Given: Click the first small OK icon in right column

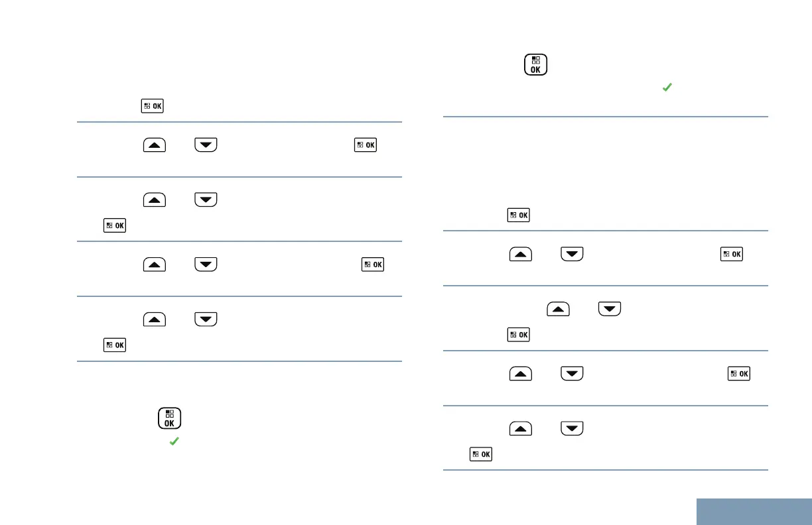Looking at the screenshot, I should point(519,215).
